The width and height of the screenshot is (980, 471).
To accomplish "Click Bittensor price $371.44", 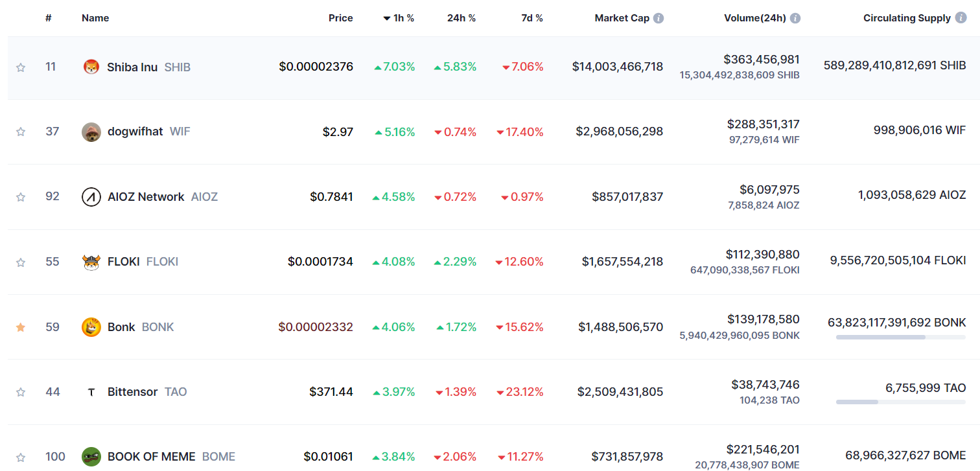I will (331, 391).
